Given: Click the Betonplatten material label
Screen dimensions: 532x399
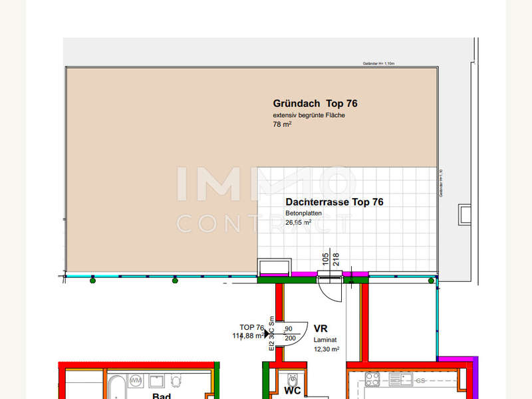Looking at the screenshot, I should coord(304,213).
